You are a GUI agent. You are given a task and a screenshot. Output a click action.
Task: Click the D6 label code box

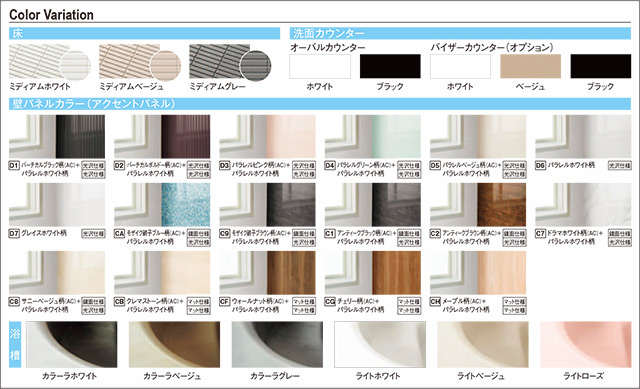click(540, 165)
